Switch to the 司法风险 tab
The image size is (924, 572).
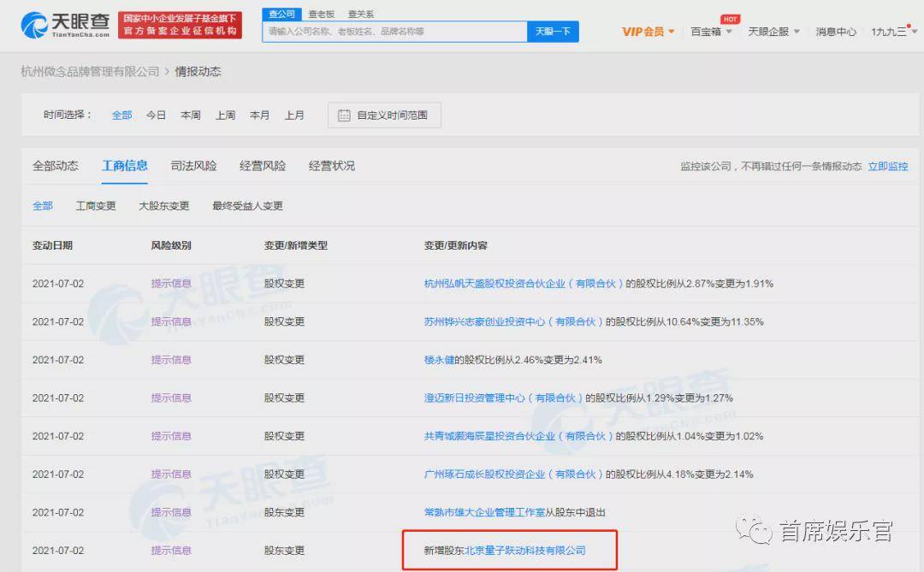pyautogui.click(x=193, y=166)
